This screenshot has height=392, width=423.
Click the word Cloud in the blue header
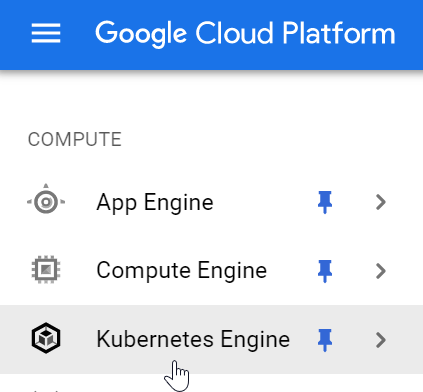coord(234,33)
